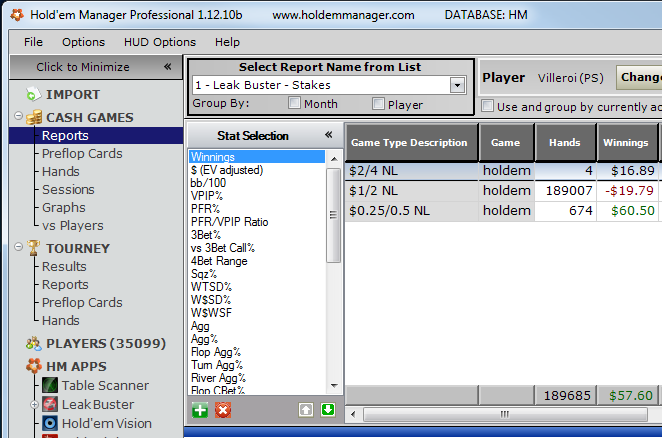The height and width of the screenshot is (438, 662).
Task: Select PFR/VPIP Ratio stat
Action: (x=229, y=222)
